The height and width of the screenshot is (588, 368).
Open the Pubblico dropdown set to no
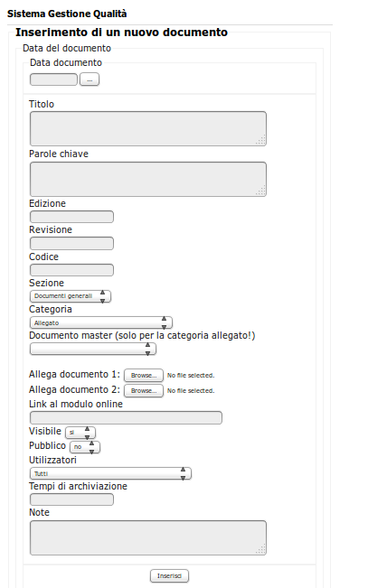[85, 447]
